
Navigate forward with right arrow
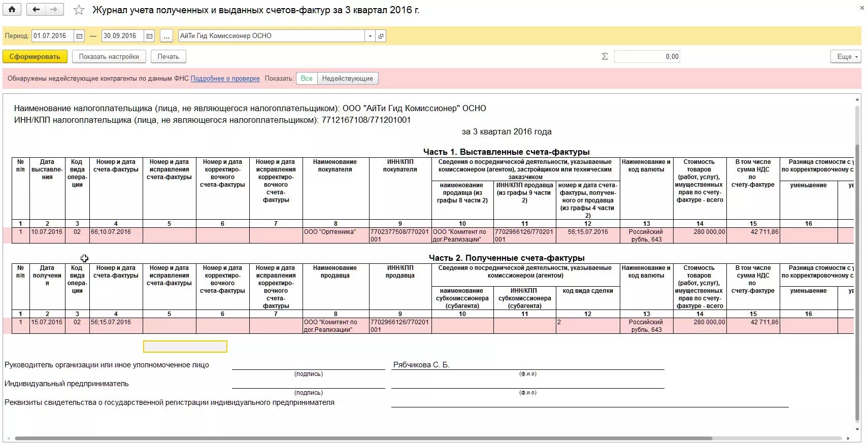(54, 9)
